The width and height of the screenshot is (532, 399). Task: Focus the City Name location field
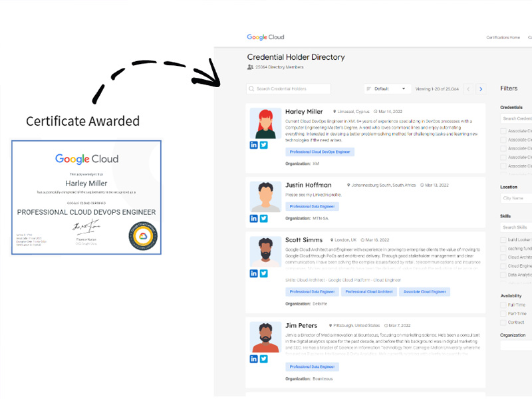coord(516,198)
